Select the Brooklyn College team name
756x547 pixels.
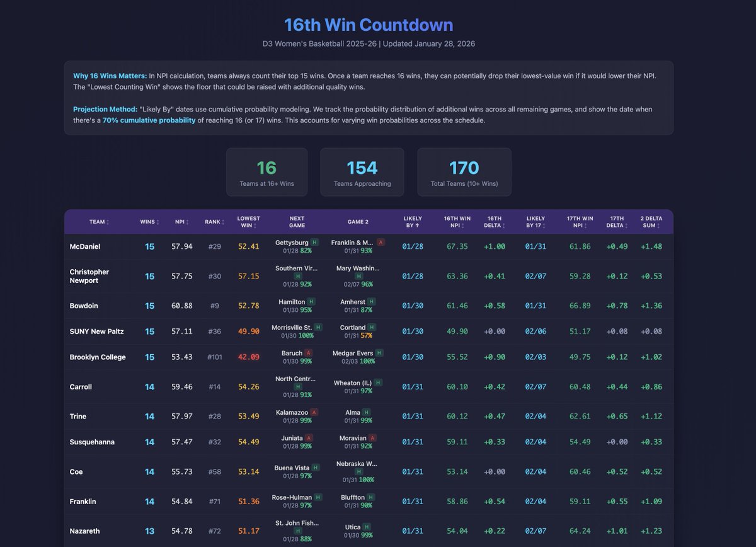click(98, 357)
